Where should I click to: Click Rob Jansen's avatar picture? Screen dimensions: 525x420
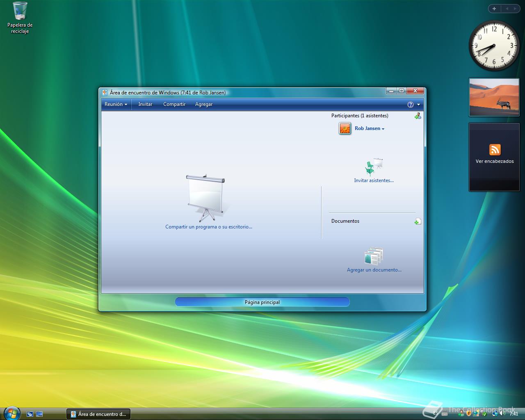[345, 128]
